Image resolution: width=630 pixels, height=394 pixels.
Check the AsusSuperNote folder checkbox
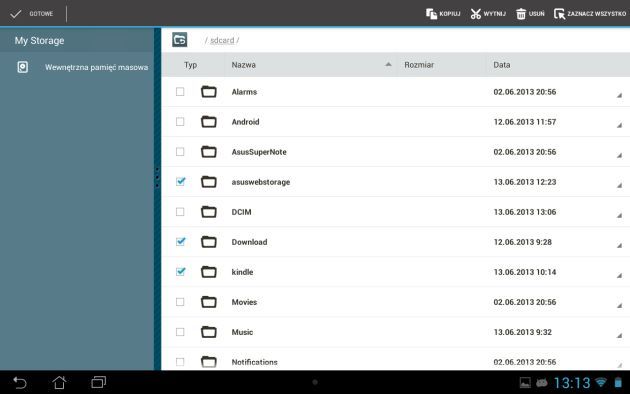click(180, 152)
